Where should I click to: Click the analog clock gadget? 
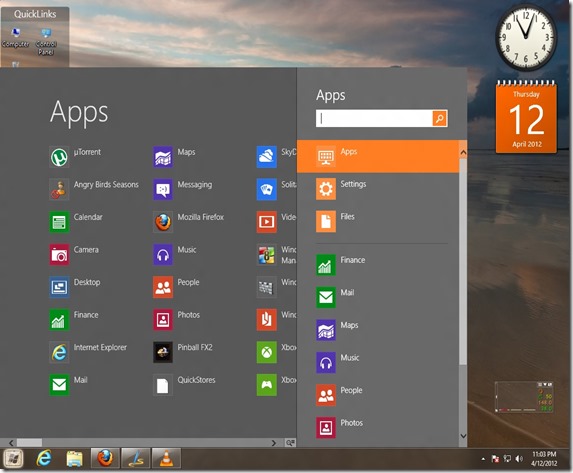click(526, 37)
